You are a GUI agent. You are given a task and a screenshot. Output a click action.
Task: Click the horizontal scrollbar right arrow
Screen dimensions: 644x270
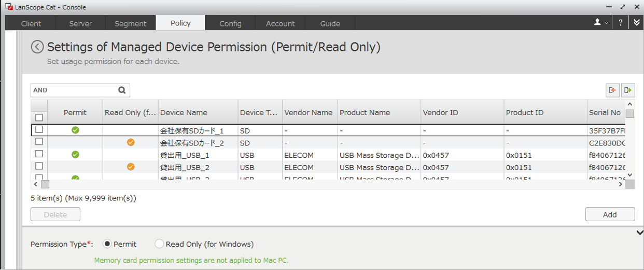(x=621, y=184)
